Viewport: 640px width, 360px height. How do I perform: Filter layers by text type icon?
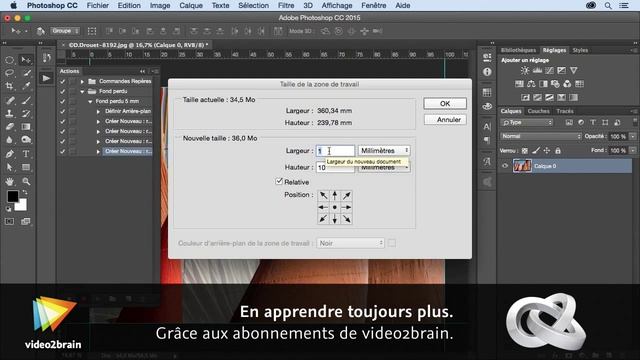[x=593, y=122]
